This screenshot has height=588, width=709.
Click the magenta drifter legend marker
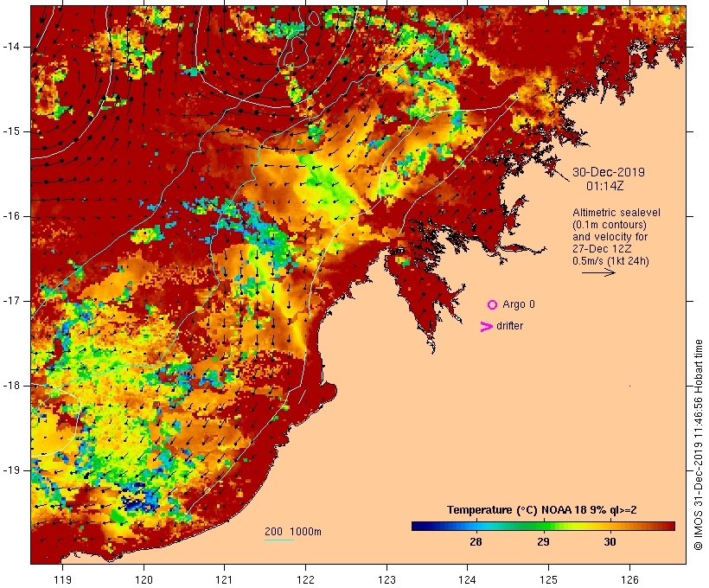click(x=487, y=327)
